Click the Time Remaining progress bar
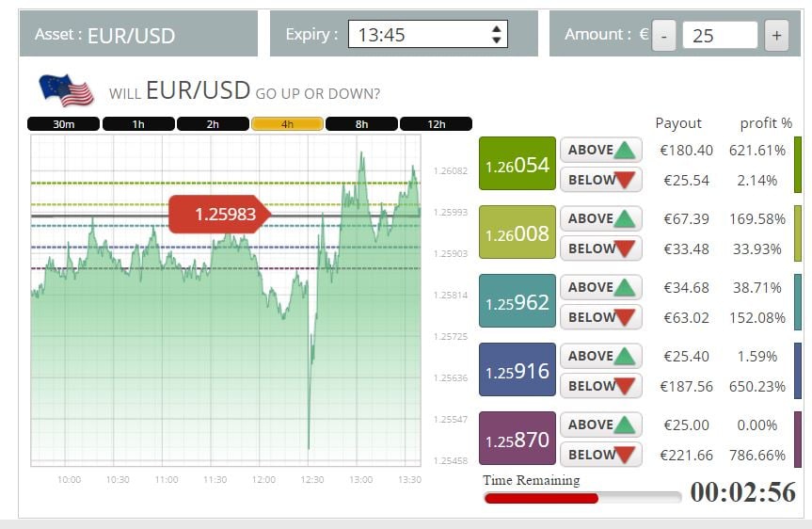 point(582,498)
